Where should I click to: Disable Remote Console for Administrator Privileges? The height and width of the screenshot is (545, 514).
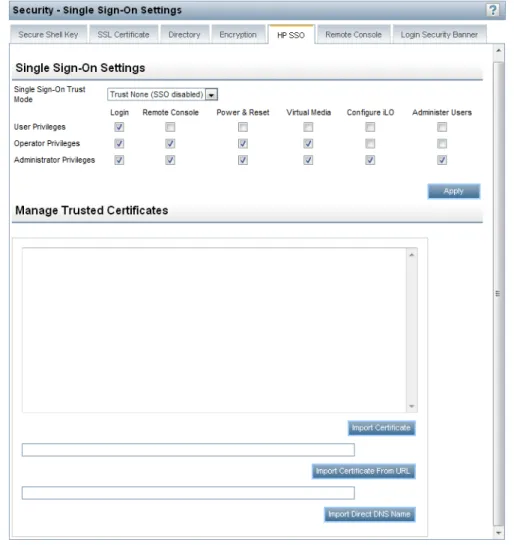(170, 160)
